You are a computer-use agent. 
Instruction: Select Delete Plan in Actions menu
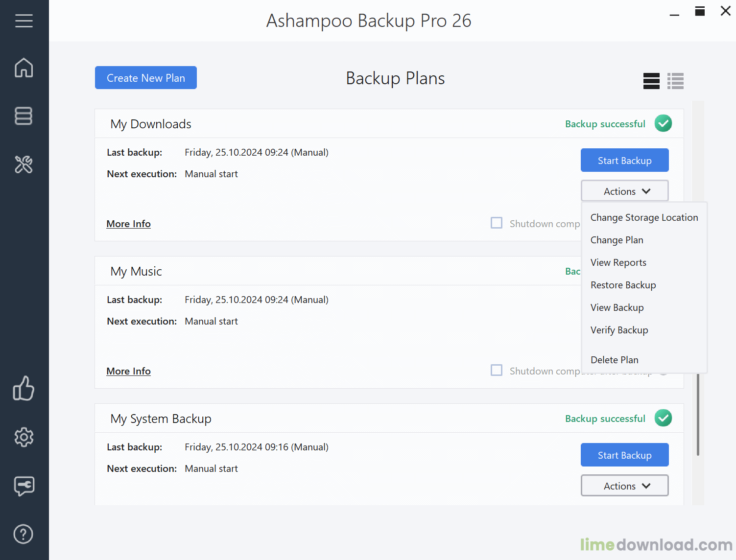(614, 360)
